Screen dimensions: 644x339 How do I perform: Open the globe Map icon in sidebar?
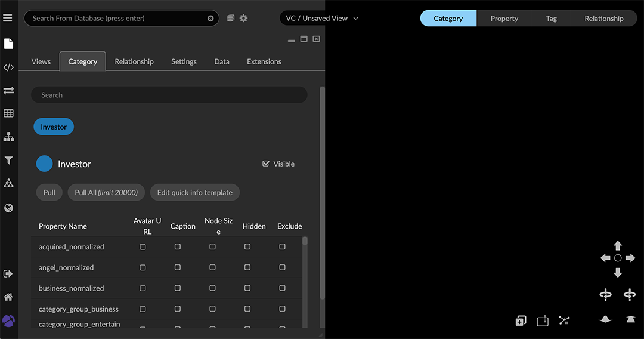[8, 208]
